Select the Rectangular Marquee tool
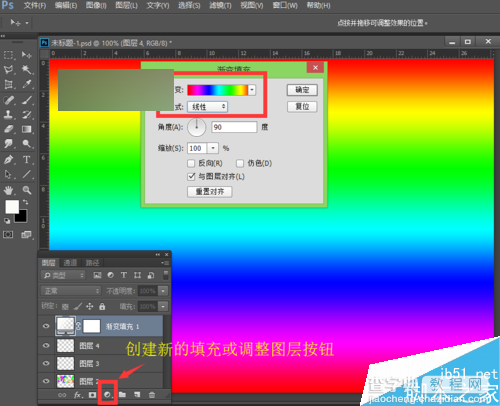 [8, 55]
